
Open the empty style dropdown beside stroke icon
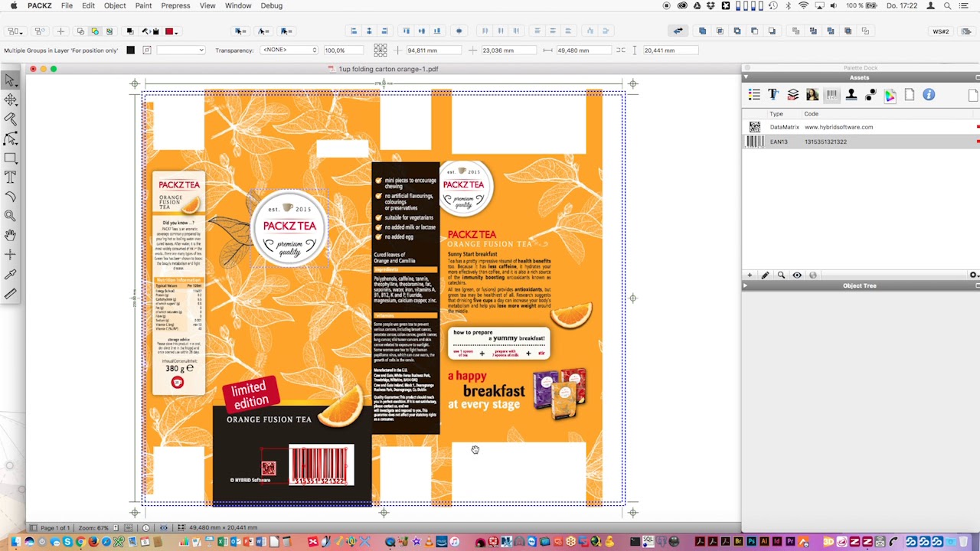(181, 51)
